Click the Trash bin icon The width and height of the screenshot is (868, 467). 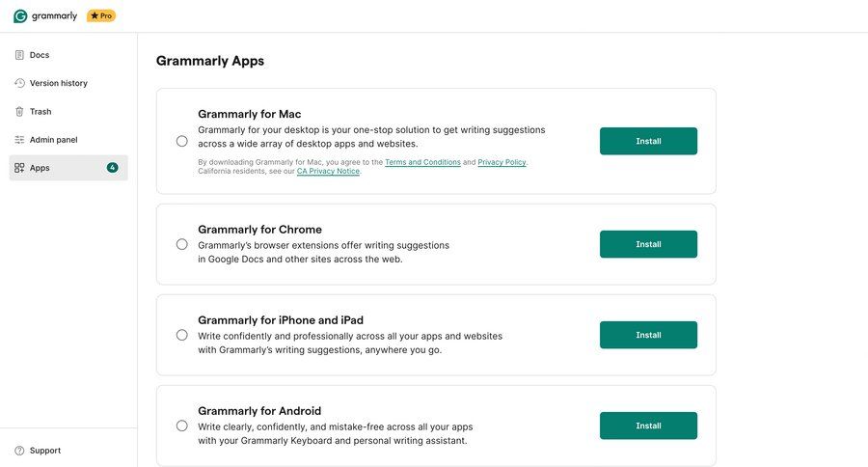point(19,111)
